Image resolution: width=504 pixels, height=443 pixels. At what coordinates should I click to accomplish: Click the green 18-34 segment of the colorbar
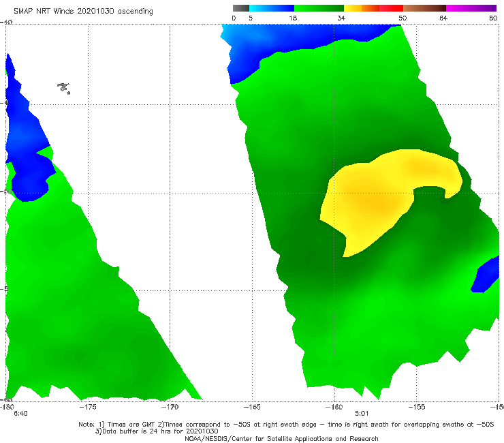[319, 8]
